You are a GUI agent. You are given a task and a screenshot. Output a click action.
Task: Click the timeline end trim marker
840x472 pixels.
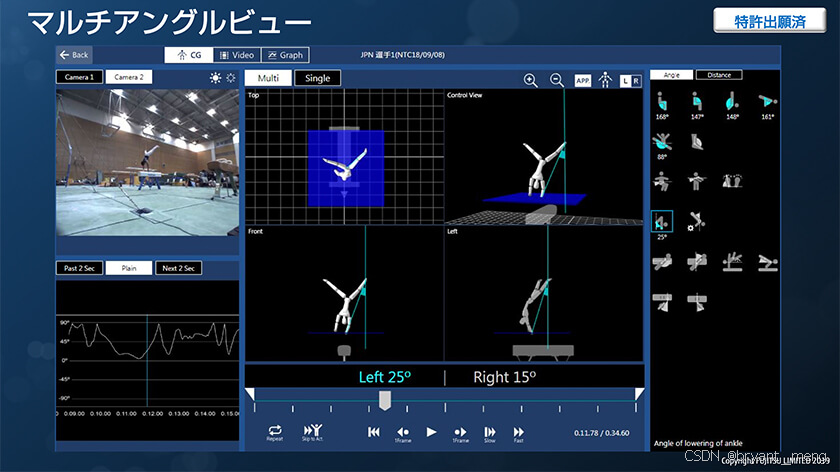tap(639, 394)
